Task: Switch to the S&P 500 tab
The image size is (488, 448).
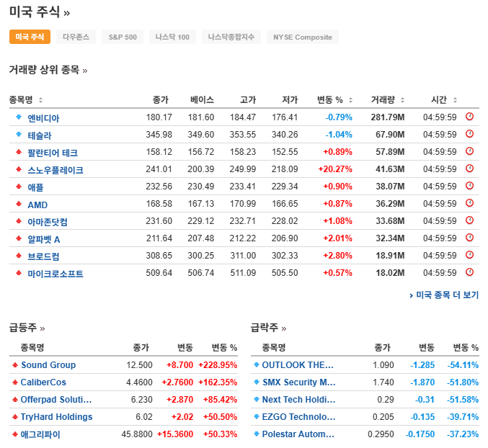Action: [123, 37]
